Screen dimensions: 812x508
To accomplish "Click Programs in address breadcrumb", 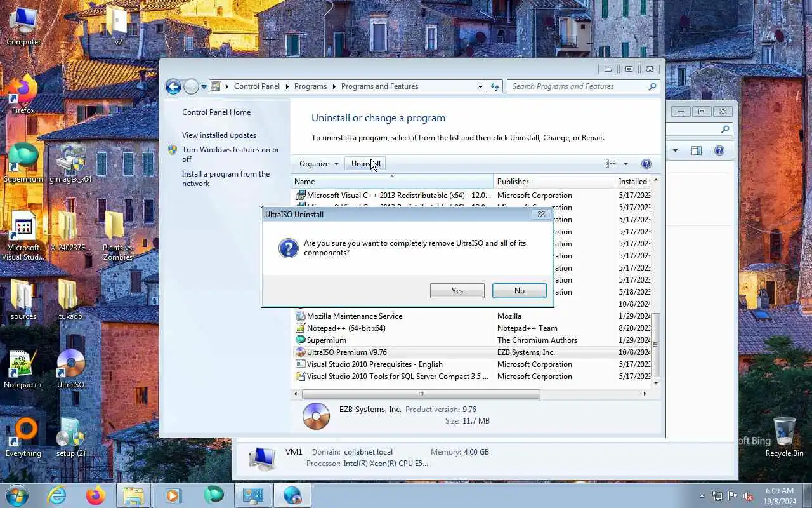I will tap(310, 86).
